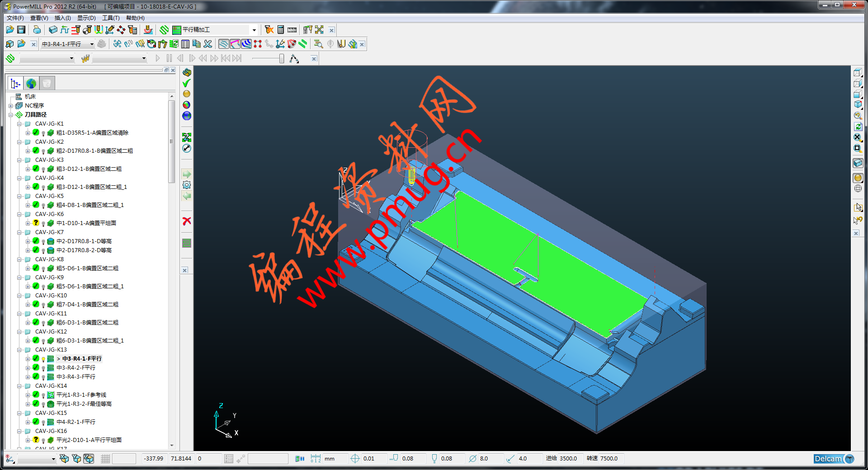Toggle lightbulb for 中2-D17R0.8-1-D等高 toolpath
Viewport: 868px width, 470px height.
click(x=43, y=242)
